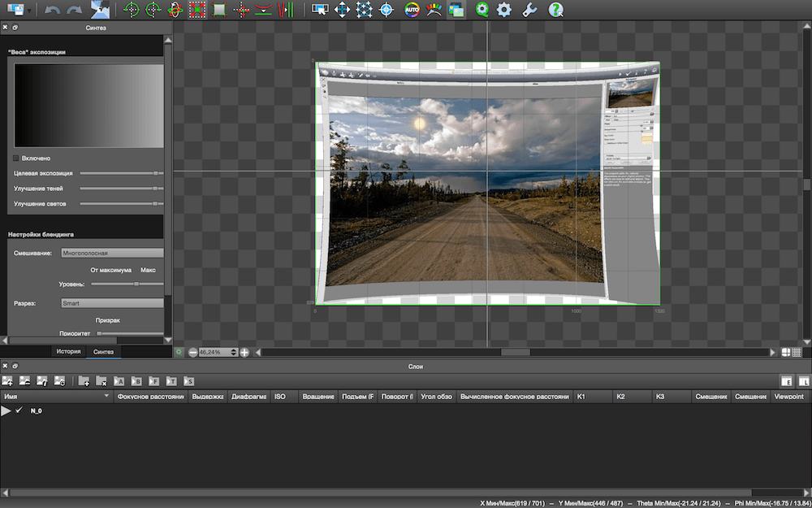Open panorama settings gear

click(x=504, y=9)
